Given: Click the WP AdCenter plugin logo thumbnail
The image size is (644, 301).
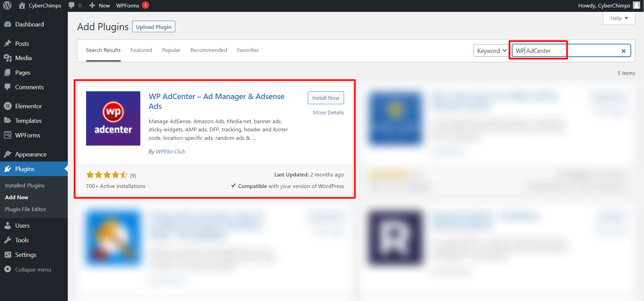Looking at the screenshot, I should 113,118.
